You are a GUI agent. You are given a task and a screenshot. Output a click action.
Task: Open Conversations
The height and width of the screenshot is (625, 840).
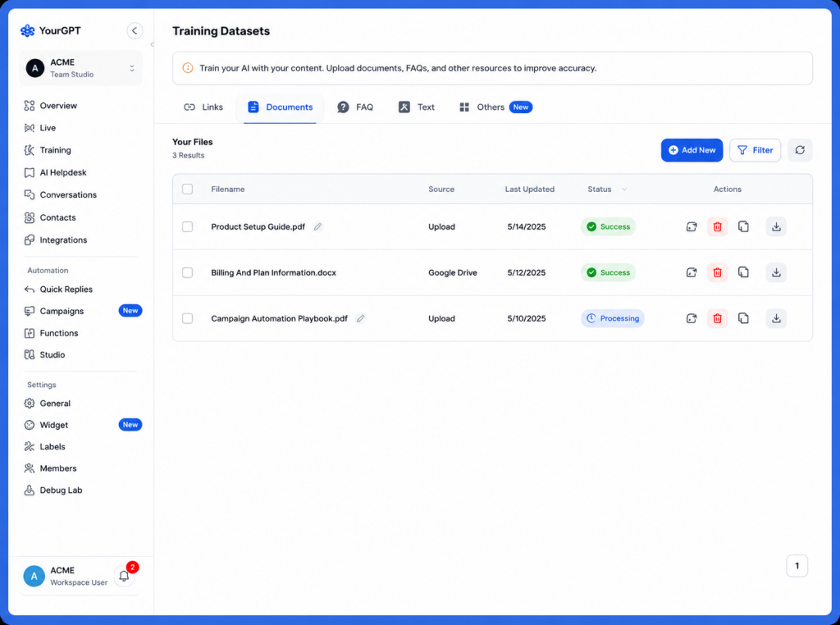point(61,195)
